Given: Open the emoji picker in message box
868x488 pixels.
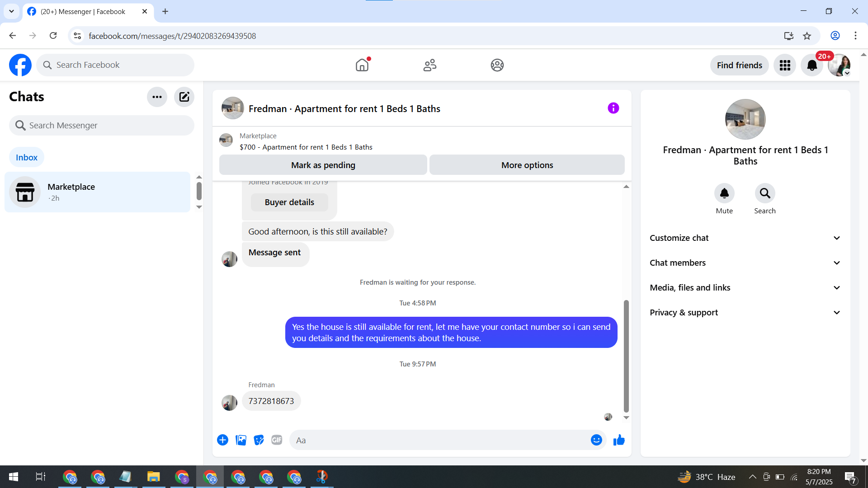Looking at the screenshot, I should tap(596, 440).
